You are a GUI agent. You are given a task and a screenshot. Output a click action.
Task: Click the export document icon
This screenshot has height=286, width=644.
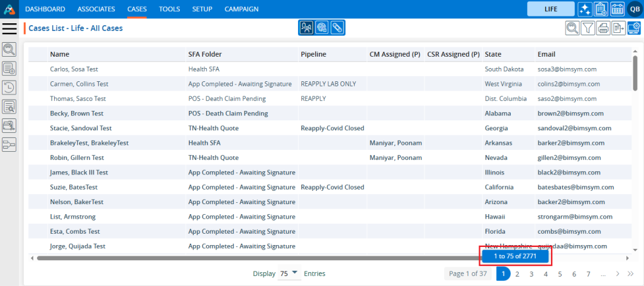(618, 28)
